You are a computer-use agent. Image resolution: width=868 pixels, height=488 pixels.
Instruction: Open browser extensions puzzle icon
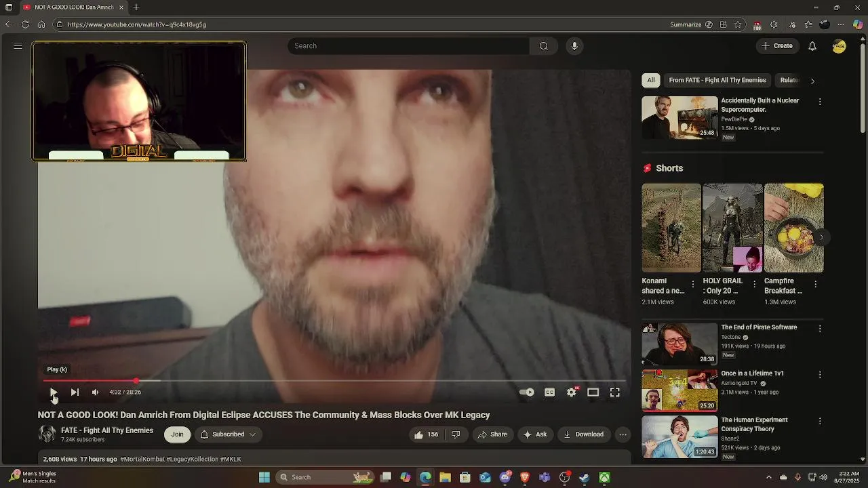tap(774, 24)
